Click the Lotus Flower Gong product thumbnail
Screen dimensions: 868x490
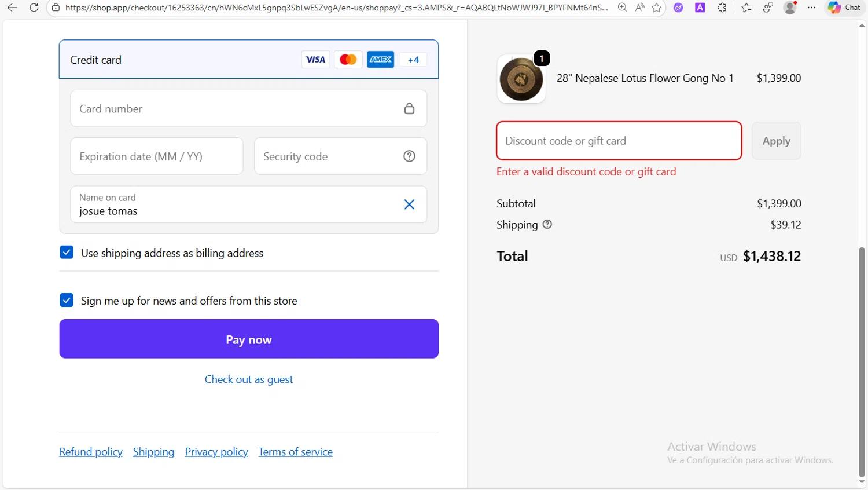pyautogui.click(x=521, y=79)
